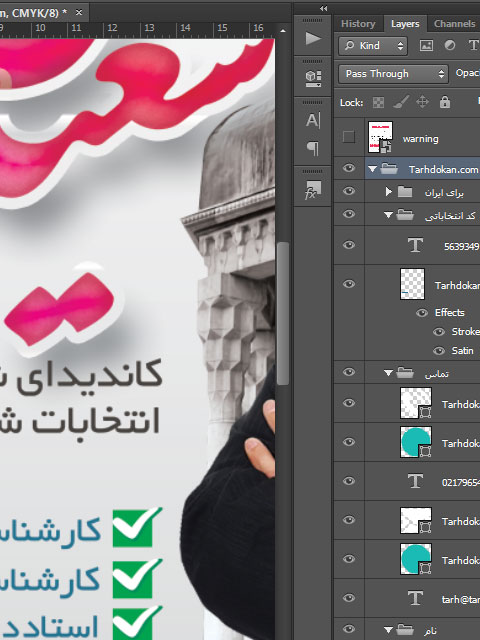
Task: Click the برای ایران group folder icon
Action: click(404, 191)
